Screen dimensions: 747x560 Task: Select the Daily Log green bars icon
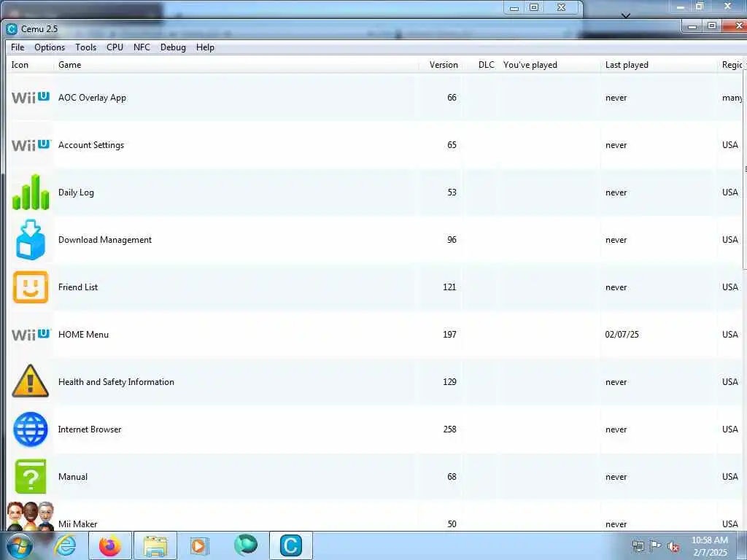31,192
